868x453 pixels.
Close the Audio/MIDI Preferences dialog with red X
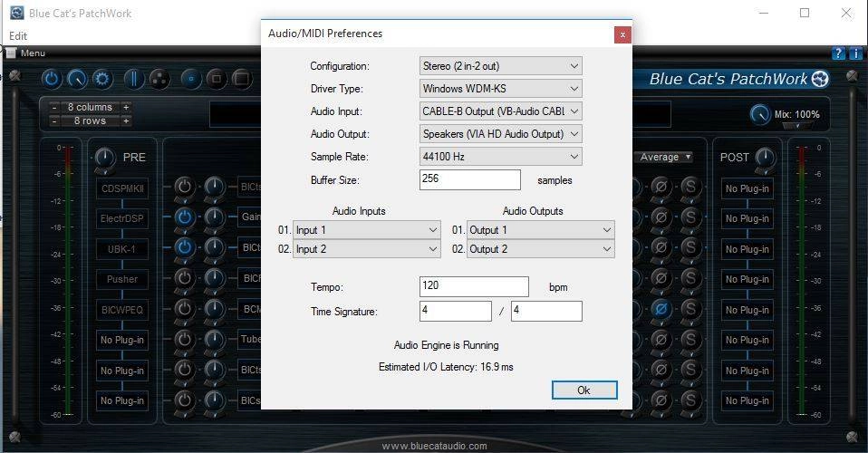coord(622,34)
